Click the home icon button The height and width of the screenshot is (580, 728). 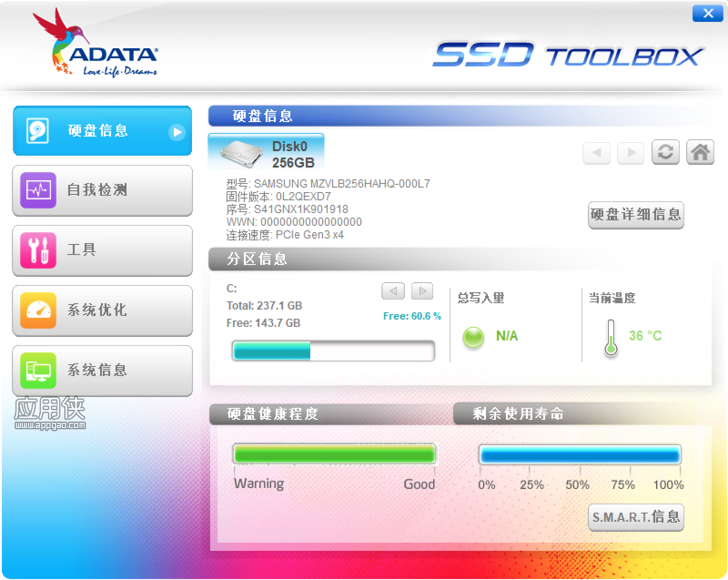point(700,152)
